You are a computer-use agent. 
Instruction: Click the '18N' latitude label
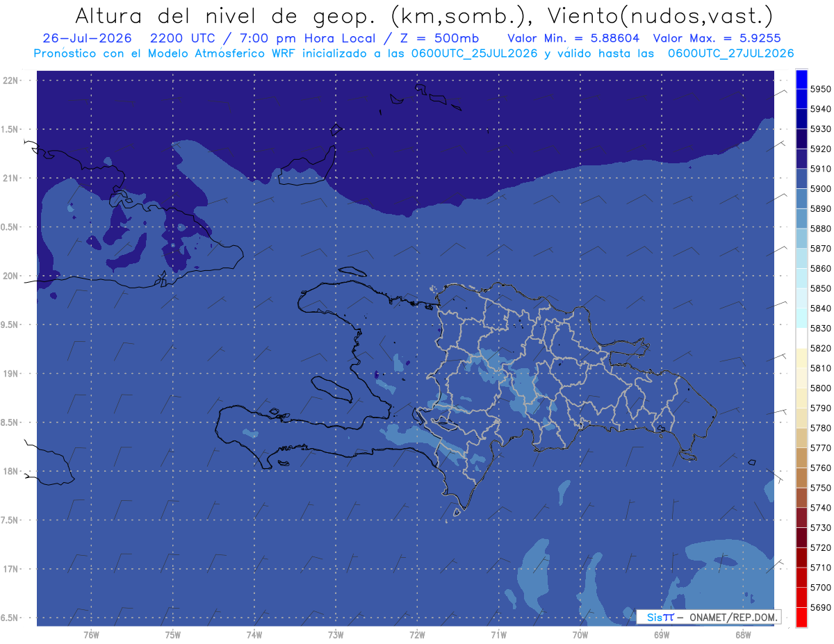point(10,472)
